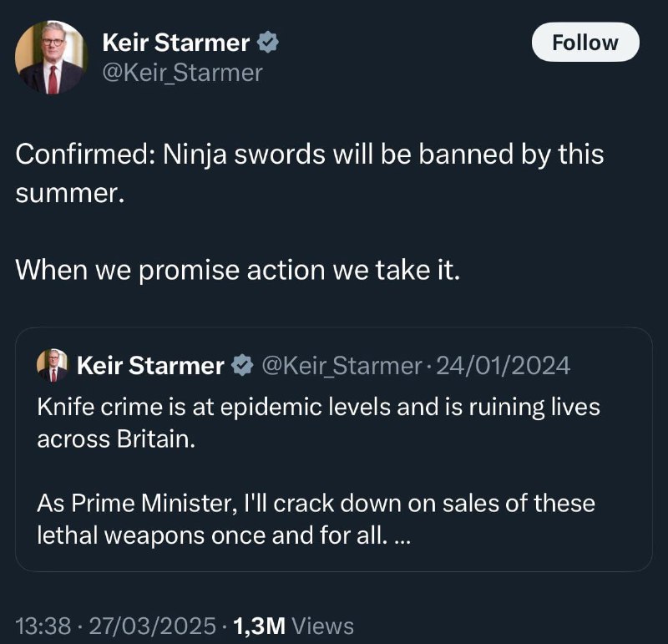Click the verified badge beside main author name
The width and height of the screenshot is (668, 644).
[x=268, y=43]
